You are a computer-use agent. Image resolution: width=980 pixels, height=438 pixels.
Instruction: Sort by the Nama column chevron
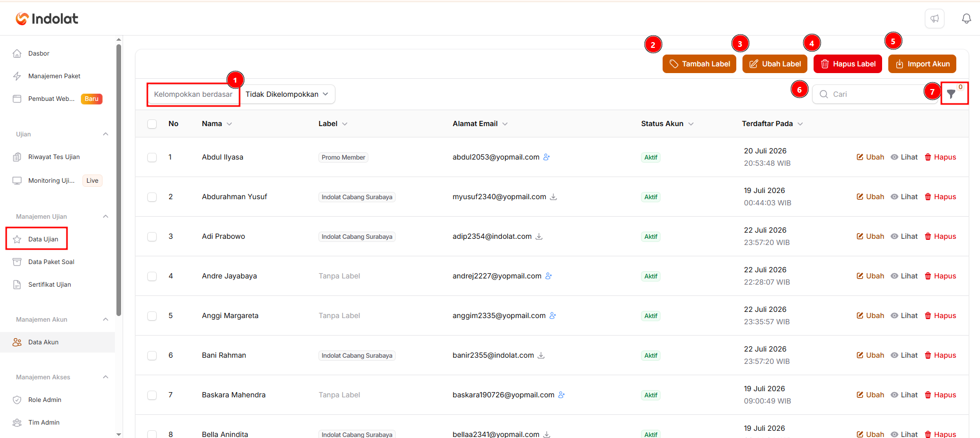(x=229, y=124)
